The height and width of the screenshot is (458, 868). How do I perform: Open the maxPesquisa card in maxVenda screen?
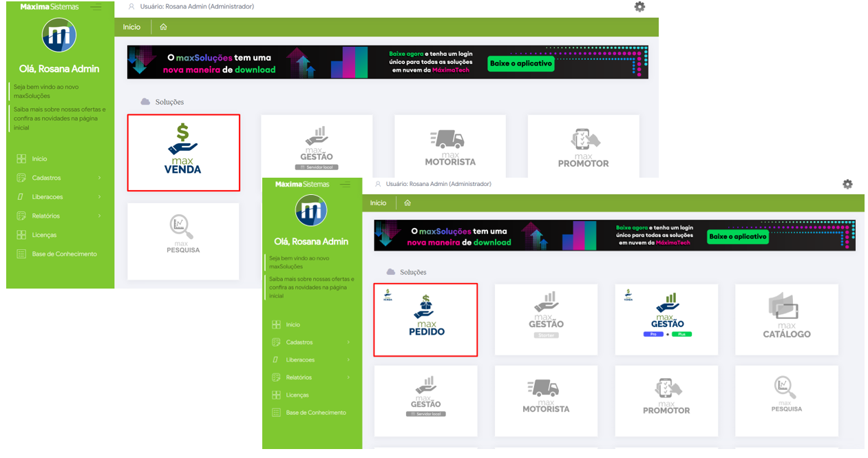click(x=183, y=241)
